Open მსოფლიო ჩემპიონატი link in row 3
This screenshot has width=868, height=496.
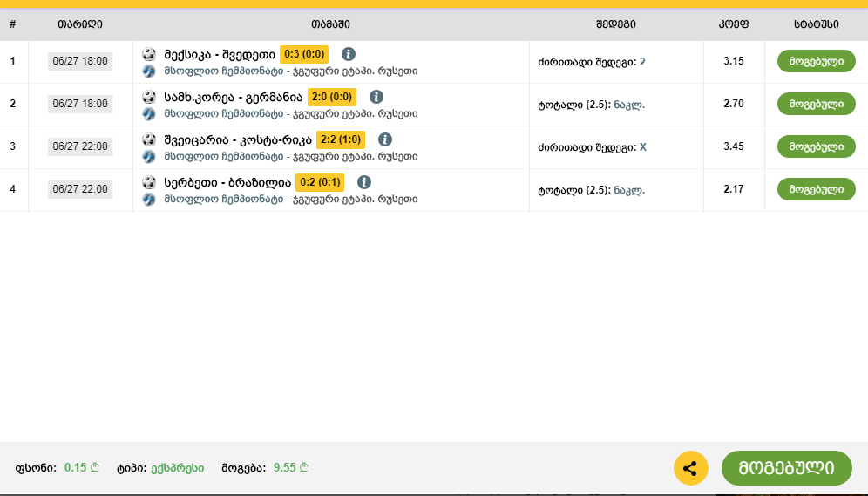(x=224, y=157)
